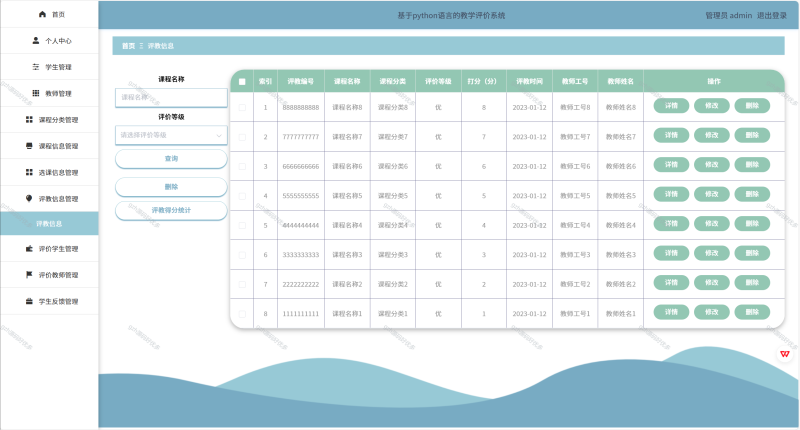Check the box for row 3333333333
This screenshot has height=430, width=800.
click(x=242, y=255)
